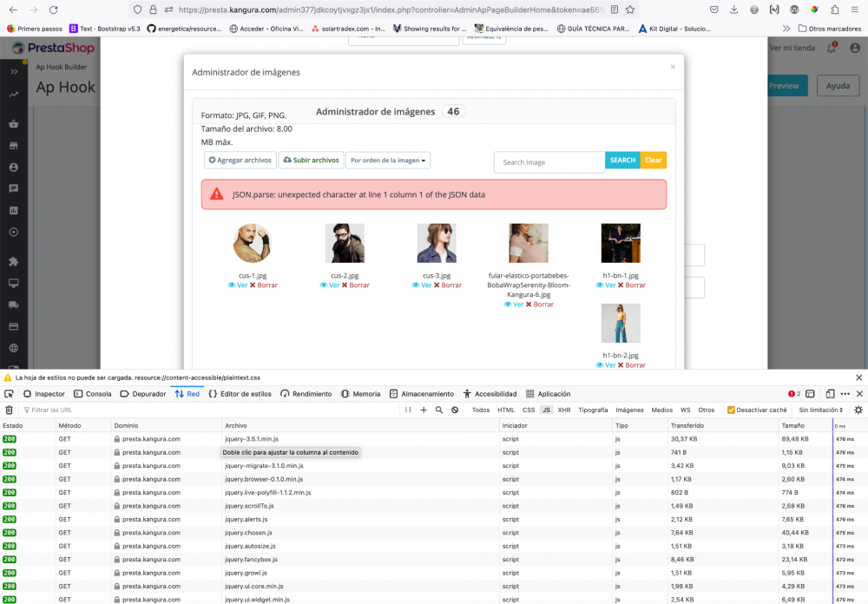Bookmark this page with the star icon
This screenshot has height=604, width=868.
pos(630,10)
